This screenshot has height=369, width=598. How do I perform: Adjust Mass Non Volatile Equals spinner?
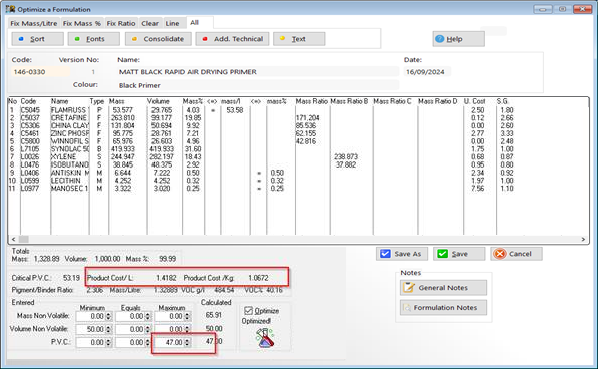[x=148, y=316]
